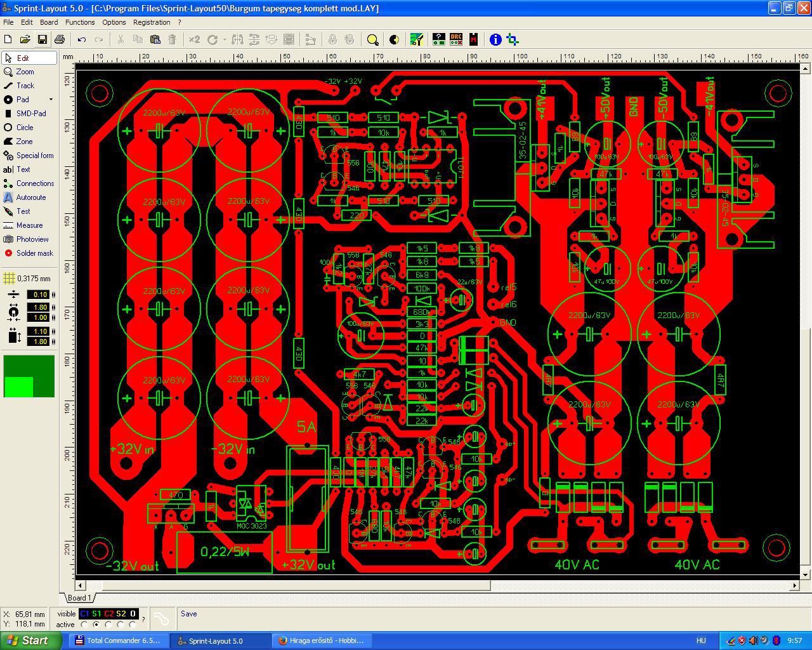Undo the last action
This screenshot has height=650, width=812.
[82, 39]
